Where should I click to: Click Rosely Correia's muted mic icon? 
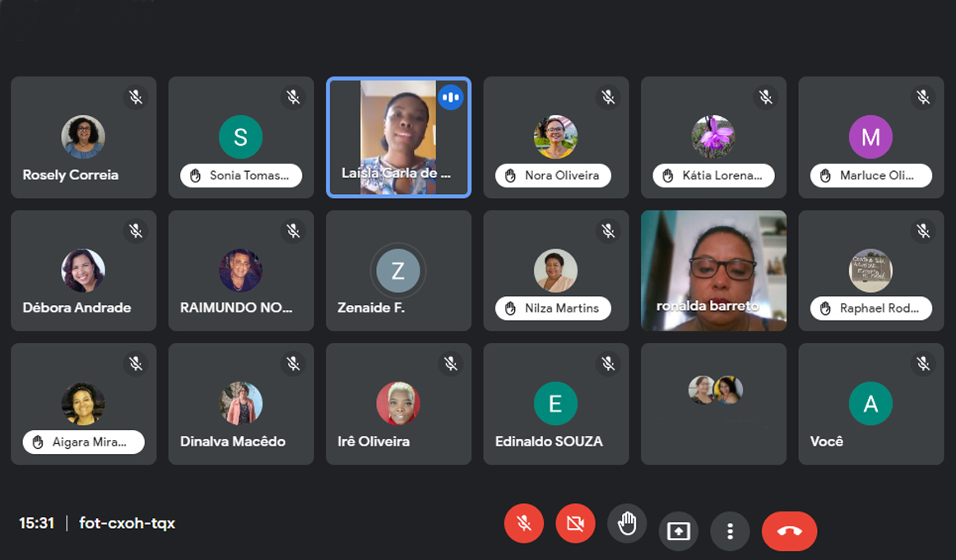pos(136,97)
